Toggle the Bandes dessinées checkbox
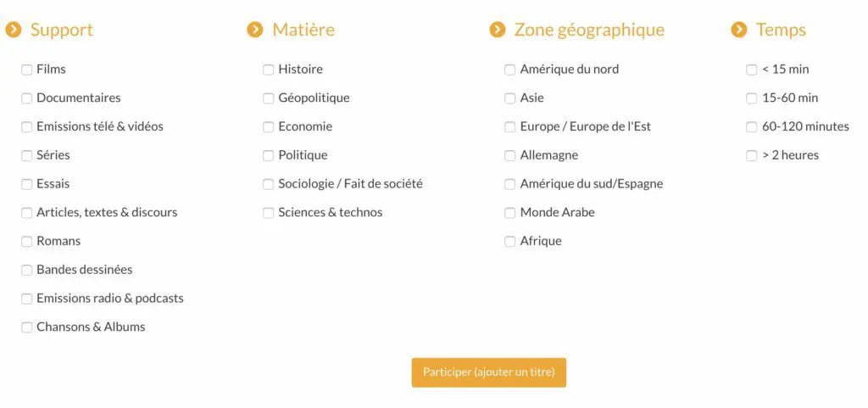The height and width of the screenshot is (408, 868). [x=27, y=270]
